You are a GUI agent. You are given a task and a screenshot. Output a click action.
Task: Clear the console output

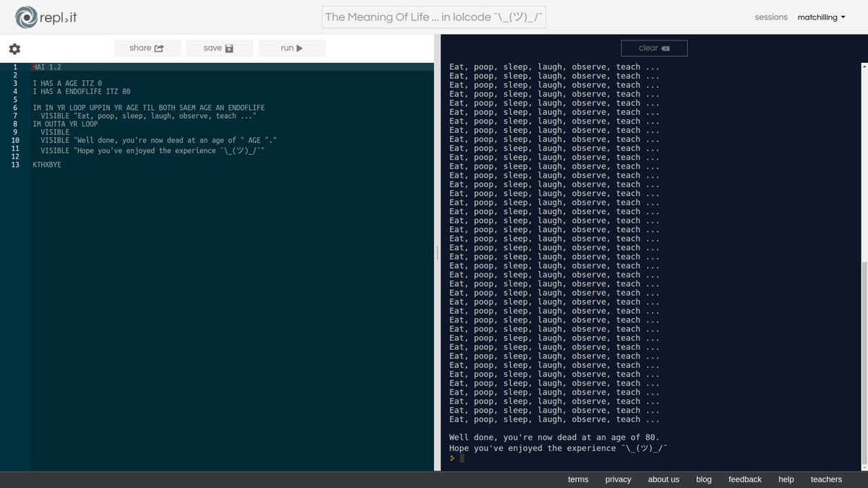(654, 48)
